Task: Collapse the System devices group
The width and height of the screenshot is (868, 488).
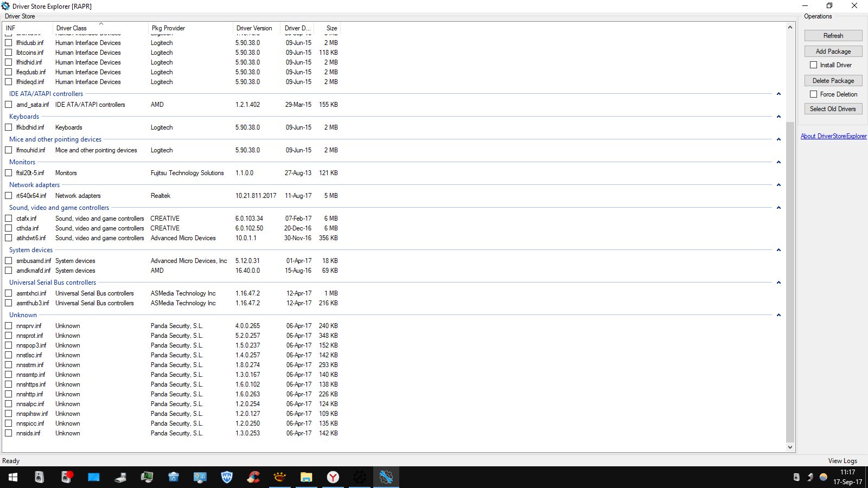Action: tap(778, 250)
